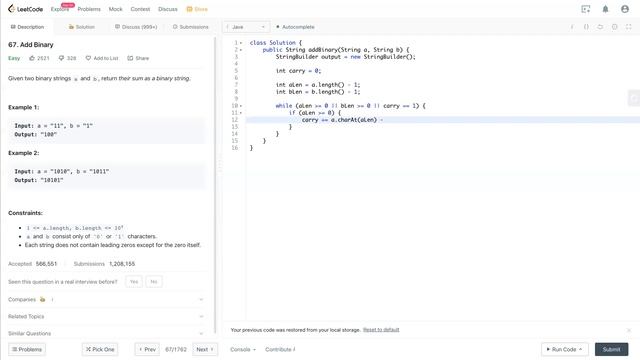Click the panel resize handle between panes
Viewport: 640px width, 360px height.
pos(220,165)
